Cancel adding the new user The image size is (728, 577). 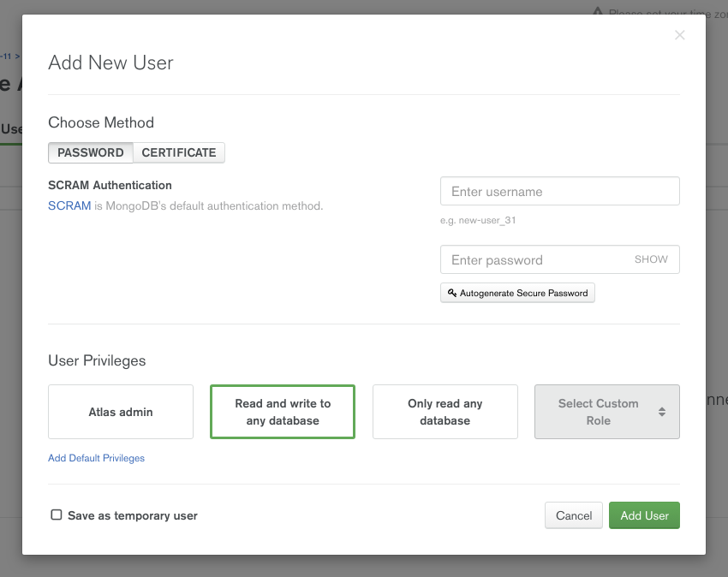(574, 515)
